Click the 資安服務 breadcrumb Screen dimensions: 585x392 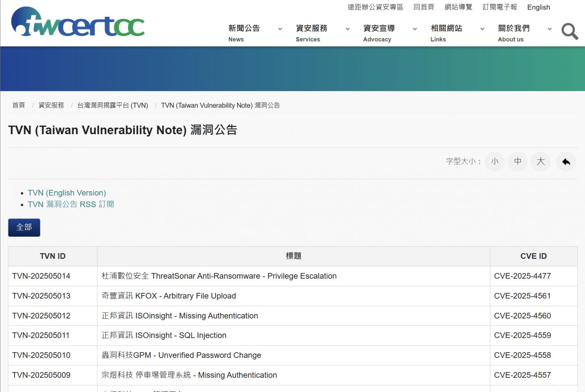(51, 105)
